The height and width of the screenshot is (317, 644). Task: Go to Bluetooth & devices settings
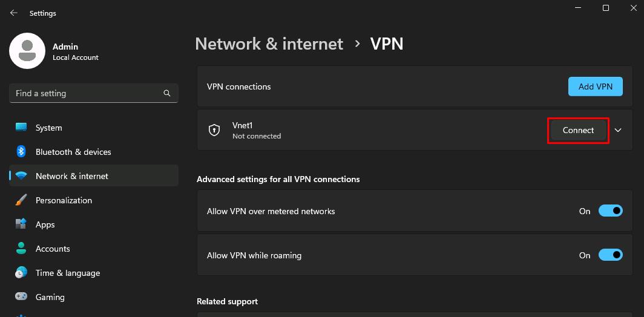point(73,152)
